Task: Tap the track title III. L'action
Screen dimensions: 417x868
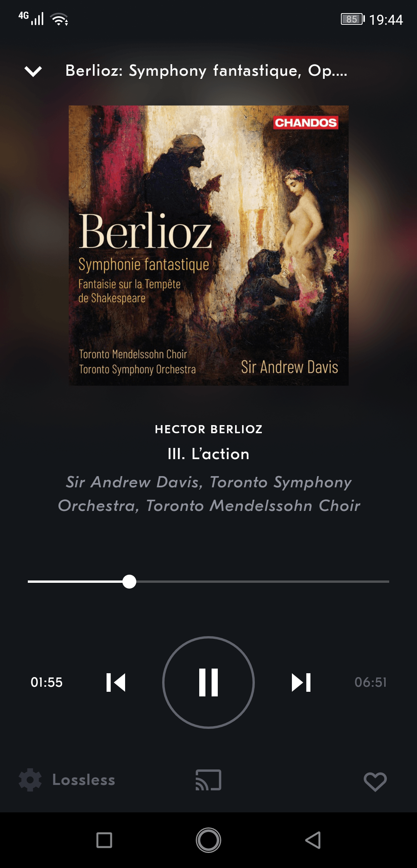Action: [208, 454]
